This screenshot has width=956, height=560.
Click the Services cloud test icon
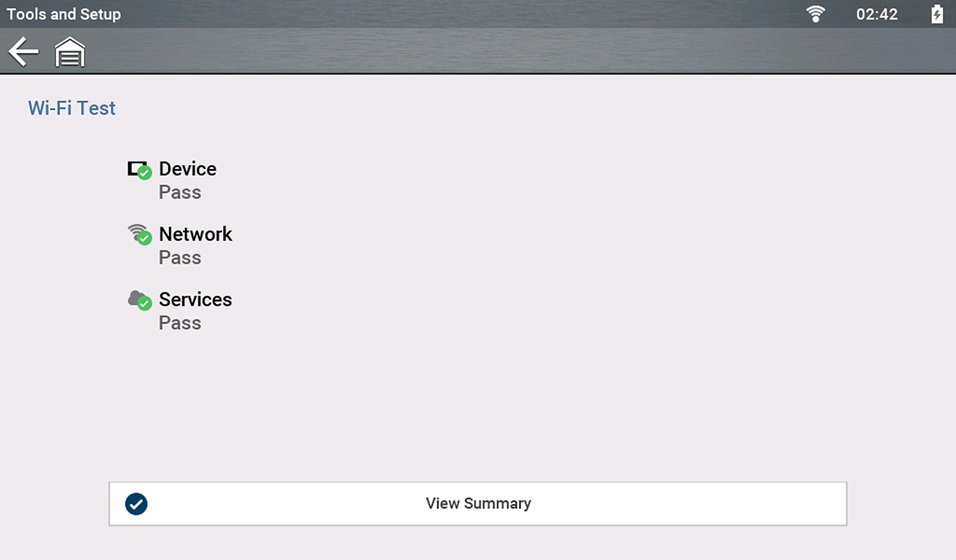coord(140,300)
